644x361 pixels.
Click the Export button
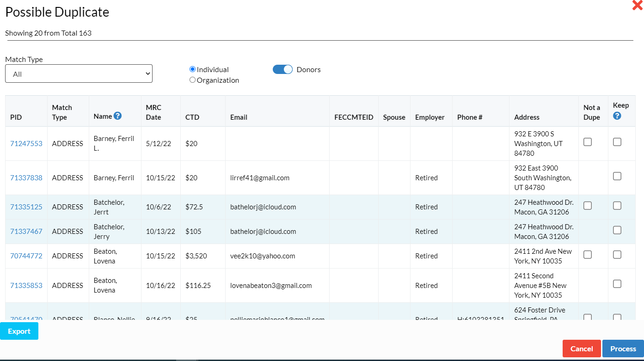tap(19, 331)
